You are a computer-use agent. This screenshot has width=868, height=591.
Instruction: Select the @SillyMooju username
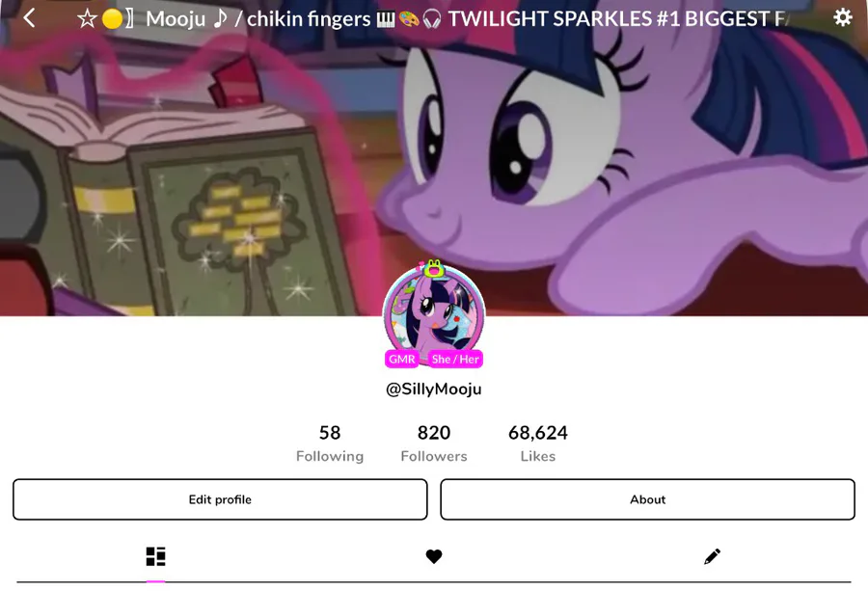point(434,390)
